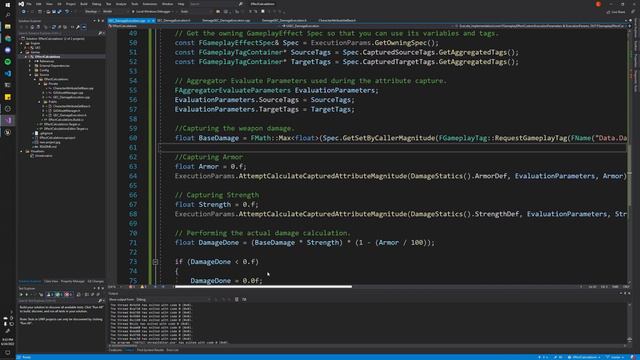Click the Solution Explorer search box

(x=60, y=33)
